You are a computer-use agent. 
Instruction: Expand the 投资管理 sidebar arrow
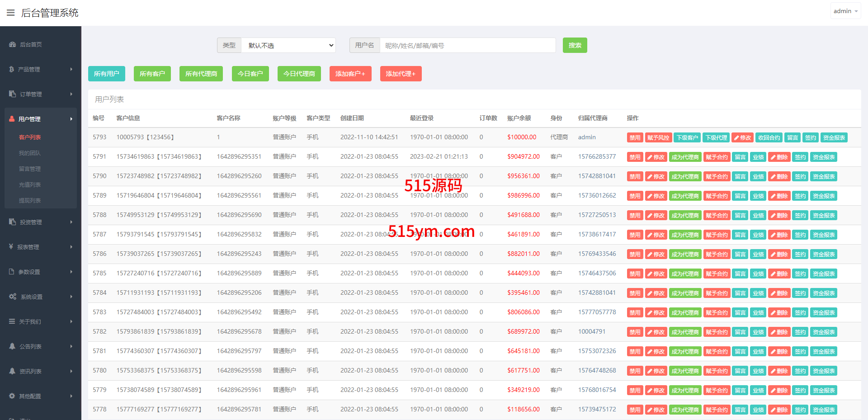[71, 222]
